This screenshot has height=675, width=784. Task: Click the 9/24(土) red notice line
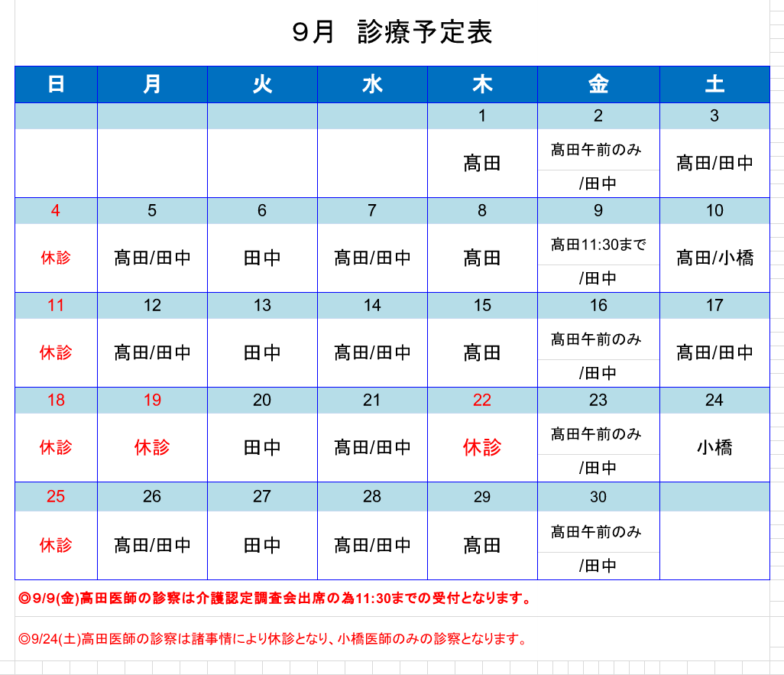pyautogui.click(x=273, y=639)
